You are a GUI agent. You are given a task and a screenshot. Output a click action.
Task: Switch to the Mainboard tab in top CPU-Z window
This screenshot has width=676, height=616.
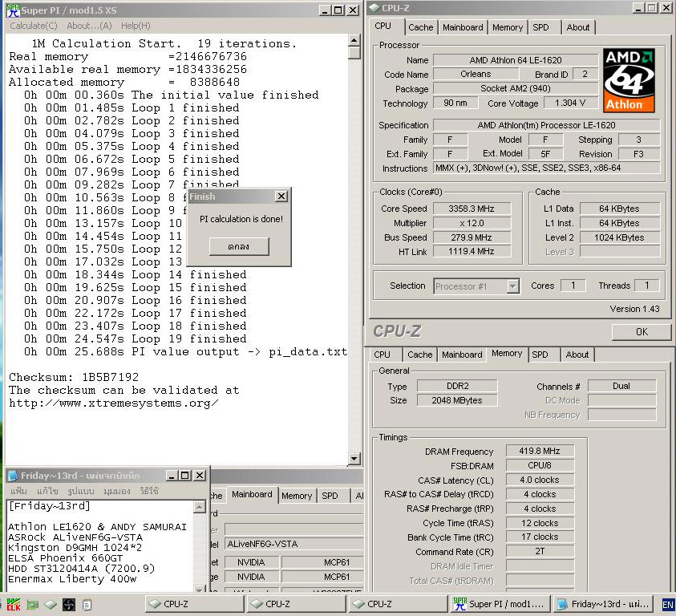[x=463, y=27]
